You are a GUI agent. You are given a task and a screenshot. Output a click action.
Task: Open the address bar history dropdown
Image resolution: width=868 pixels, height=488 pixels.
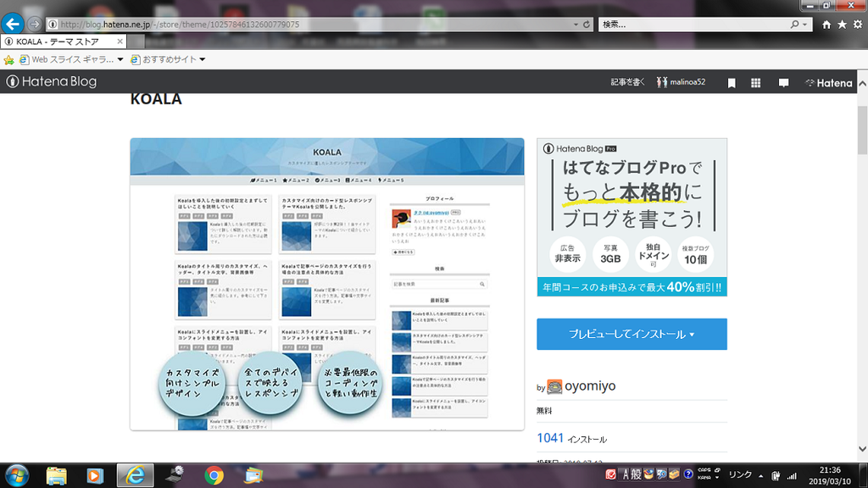[576, 25]
